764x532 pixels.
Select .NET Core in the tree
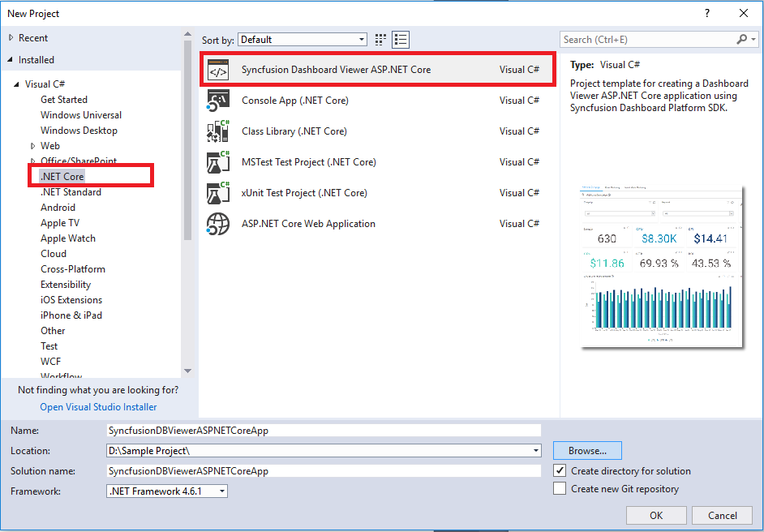(62, 176)
